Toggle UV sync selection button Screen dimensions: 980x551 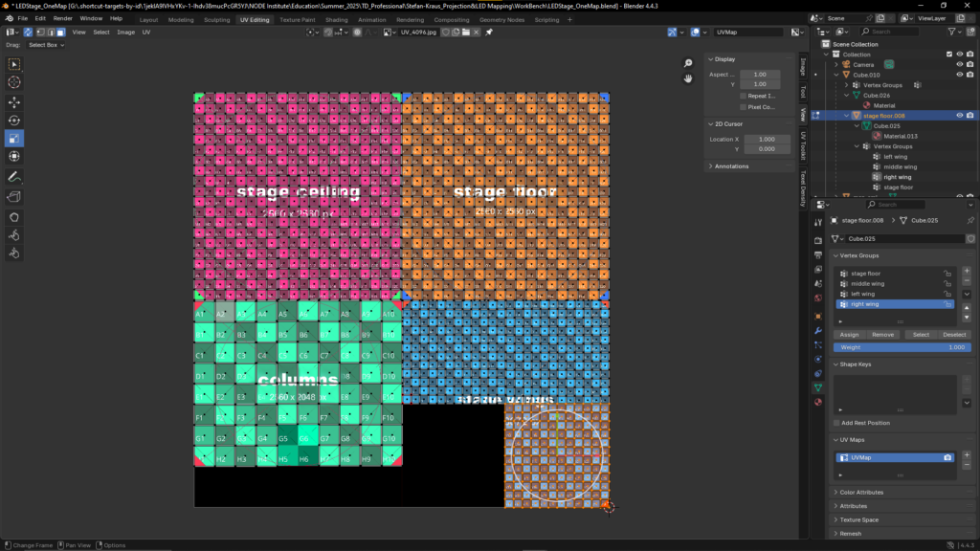pyautogui.click(x=28, y=32)
